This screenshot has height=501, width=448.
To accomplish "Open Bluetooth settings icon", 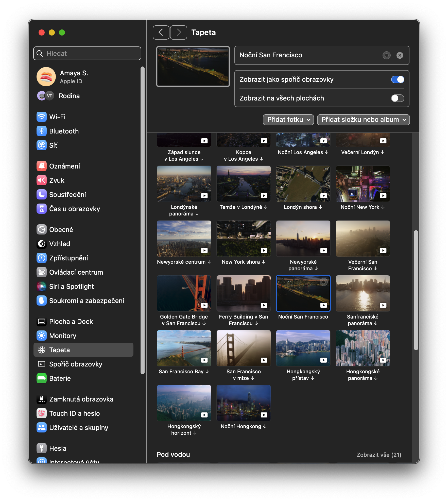I will pos(42,131).
